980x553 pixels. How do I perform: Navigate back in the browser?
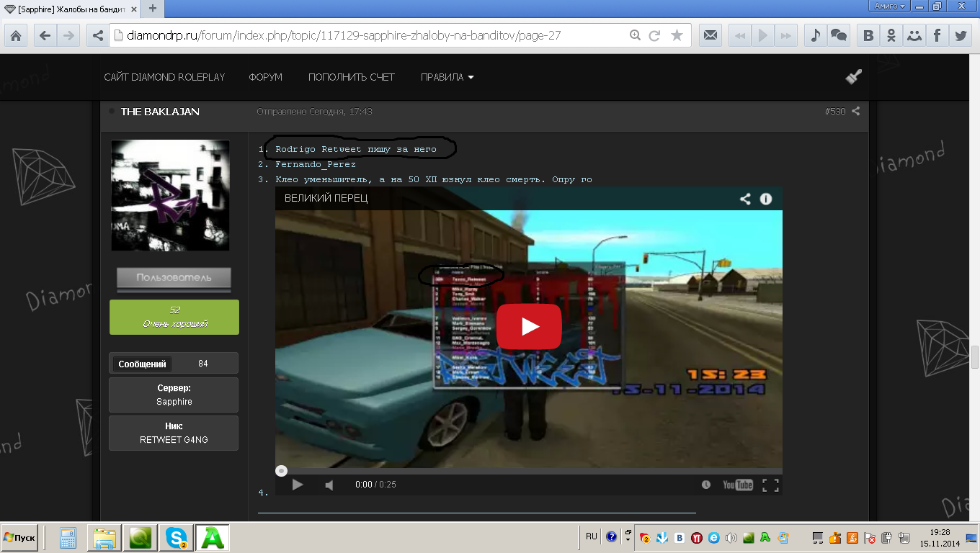click(x=45, y=35)
